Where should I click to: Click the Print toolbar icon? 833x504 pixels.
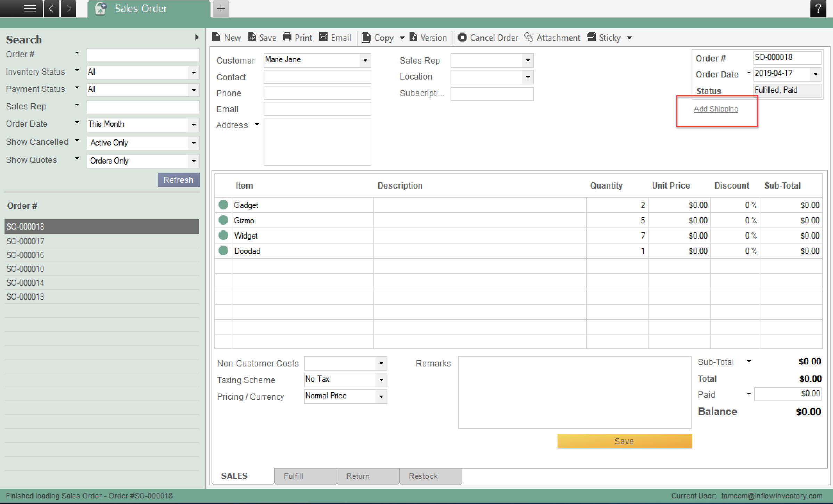coord(287,37)
